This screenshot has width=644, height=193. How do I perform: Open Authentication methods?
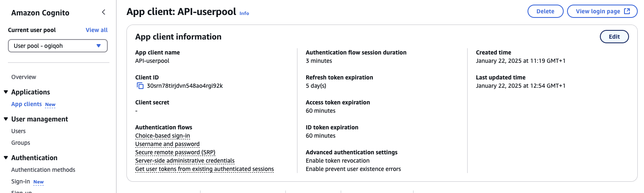click(x=43, y=170)
